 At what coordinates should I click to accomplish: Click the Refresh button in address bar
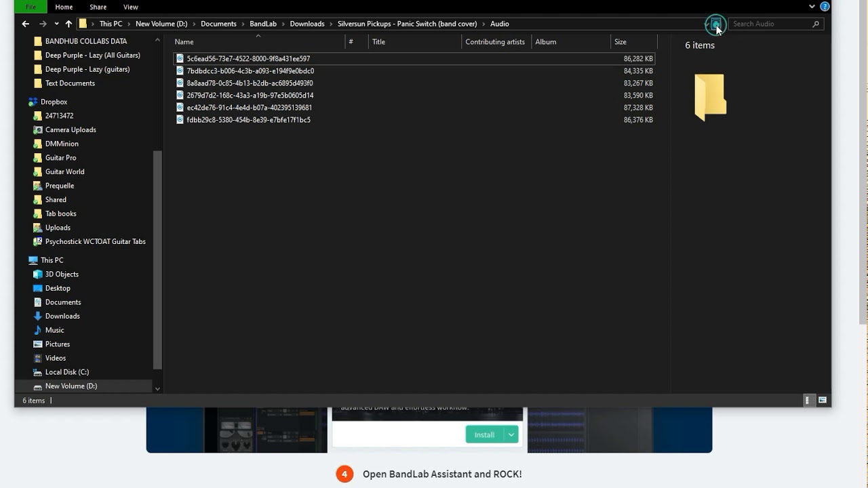(x=715, y=24)
